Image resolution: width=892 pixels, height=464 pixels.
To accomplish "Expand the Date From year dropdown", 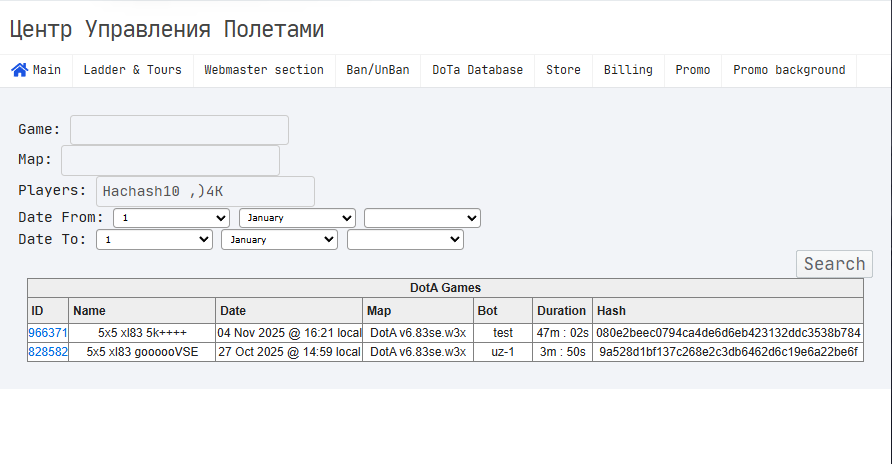I will tap(422, 218).
